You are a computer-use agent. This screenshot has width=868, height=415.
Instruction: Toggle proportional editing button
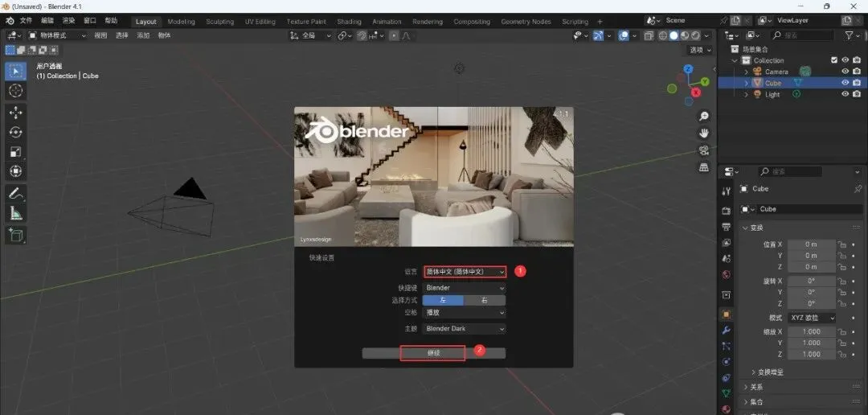(394, 35)
